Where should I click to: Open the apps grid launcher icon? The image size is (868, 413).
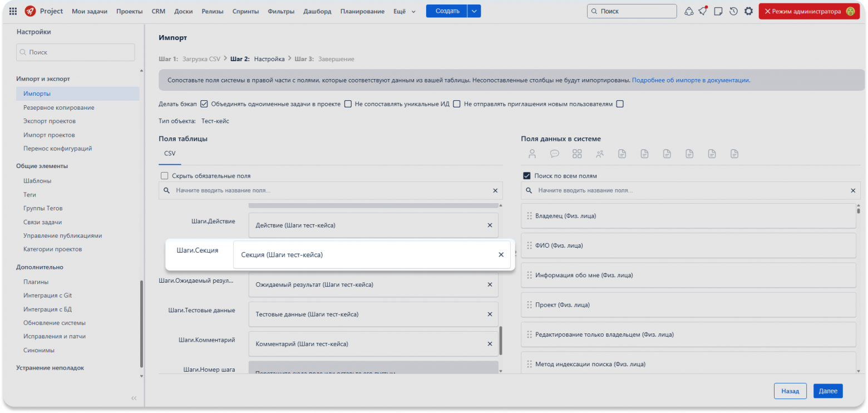pos(13,11)
